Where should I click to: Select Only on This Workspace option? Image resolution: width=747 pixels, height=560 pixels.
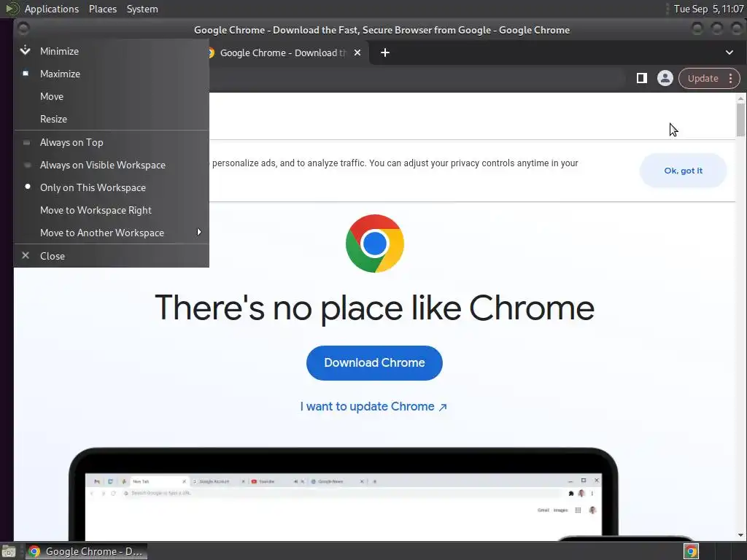111,187
